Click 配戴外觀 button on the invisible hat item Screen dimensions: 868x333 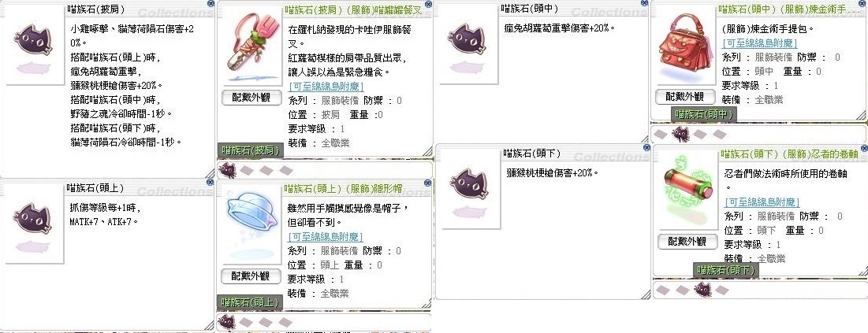251,276
